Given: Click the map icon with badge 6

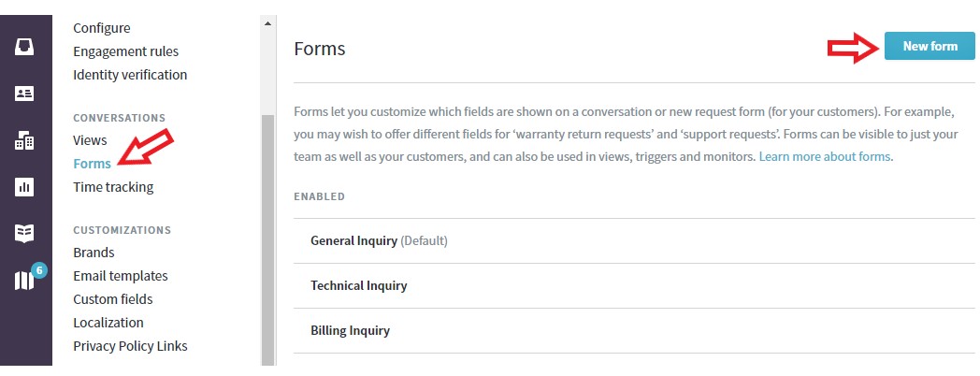Looking at the screenshot, I should pyautogui.click(x=25, y=281).
